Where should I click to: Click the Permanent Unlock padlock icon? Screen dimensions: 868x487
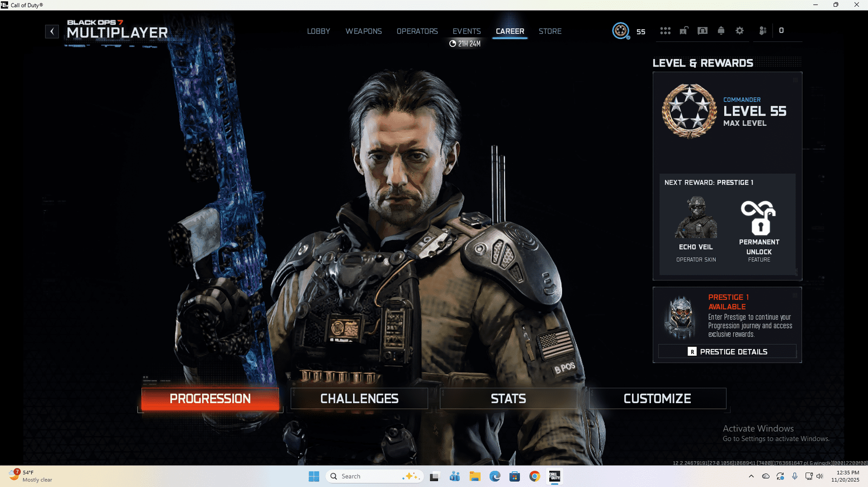759,218
